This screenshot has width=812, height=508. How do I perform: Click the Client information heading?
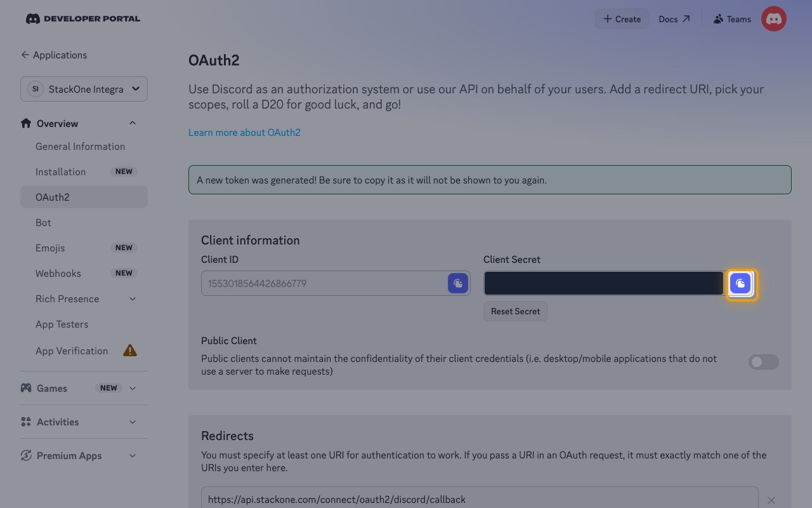pyautogui.click(x=251, y=240)
